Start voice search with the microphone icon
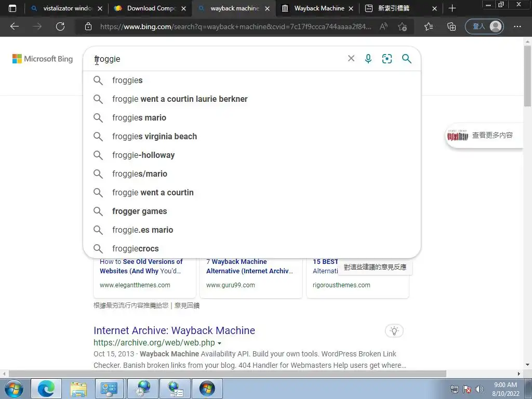 [368, 59]
